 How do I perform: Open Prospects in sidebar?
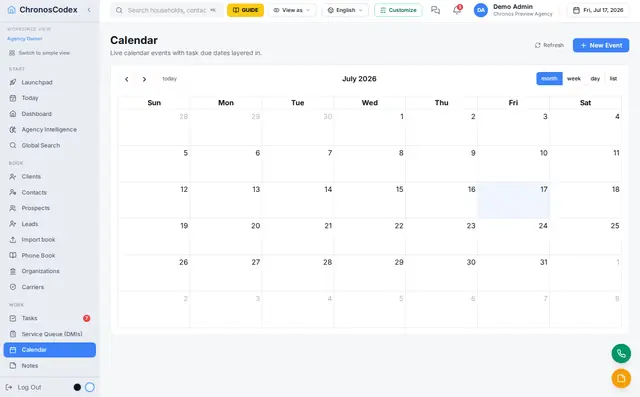tap(50, 208)
